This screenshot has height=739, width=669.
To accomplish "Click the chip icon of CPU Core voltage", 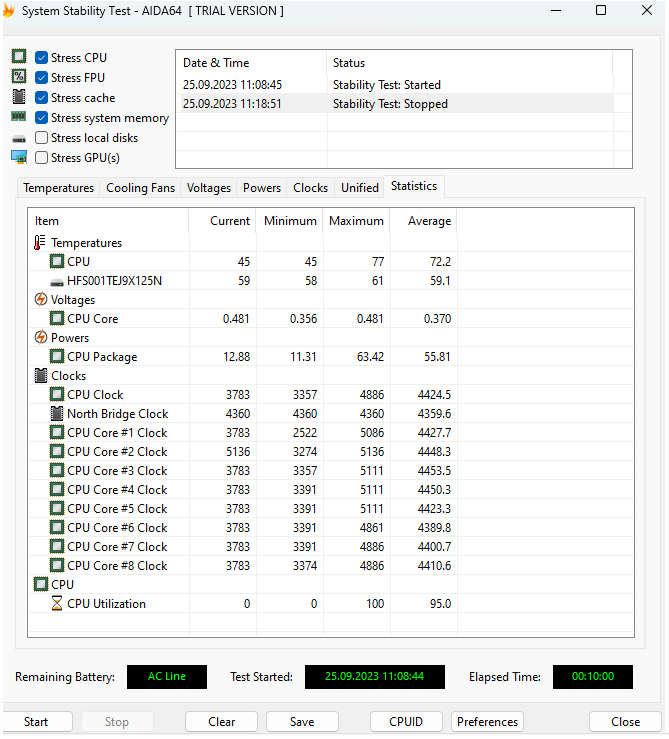I will point(57,318).
